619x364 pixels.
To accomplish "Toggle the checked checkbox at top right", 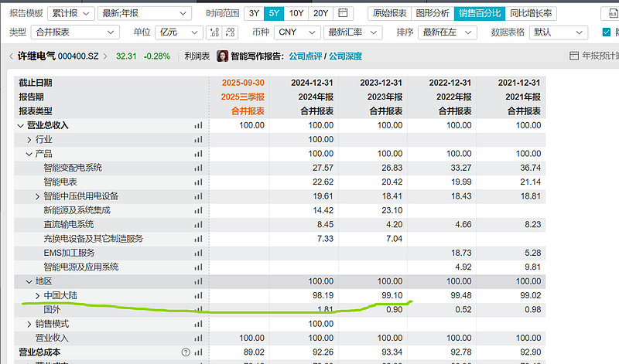I will (x=607, y=32).
